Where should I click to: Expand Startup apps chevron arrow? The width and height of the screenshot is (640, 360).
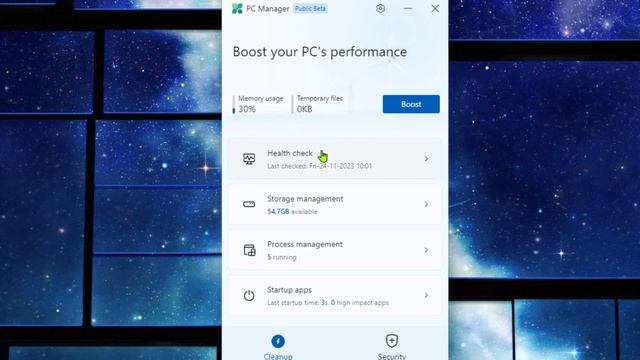coord(426,295)
